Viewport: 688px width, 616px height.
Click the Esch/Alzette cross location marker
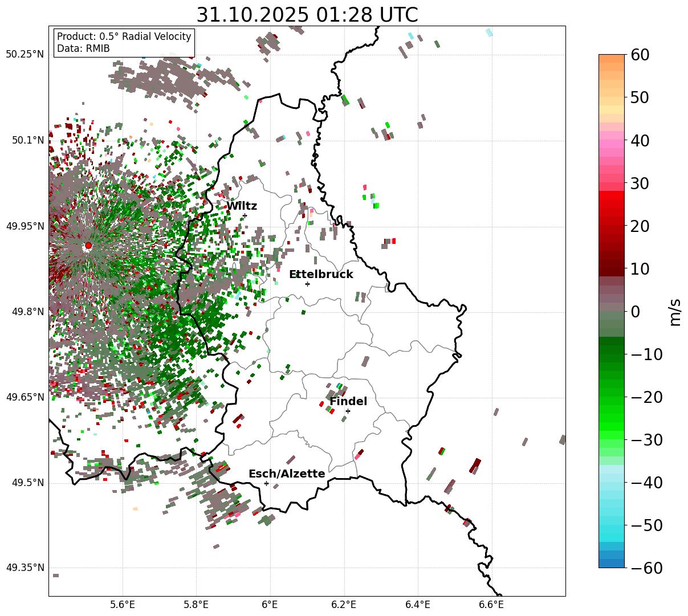click(266, 483)
